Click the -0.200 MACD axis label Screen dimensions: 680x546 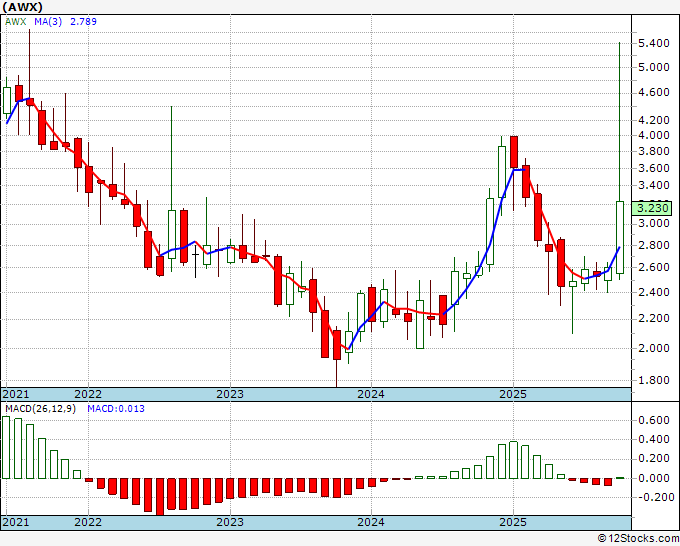point(650,497)
